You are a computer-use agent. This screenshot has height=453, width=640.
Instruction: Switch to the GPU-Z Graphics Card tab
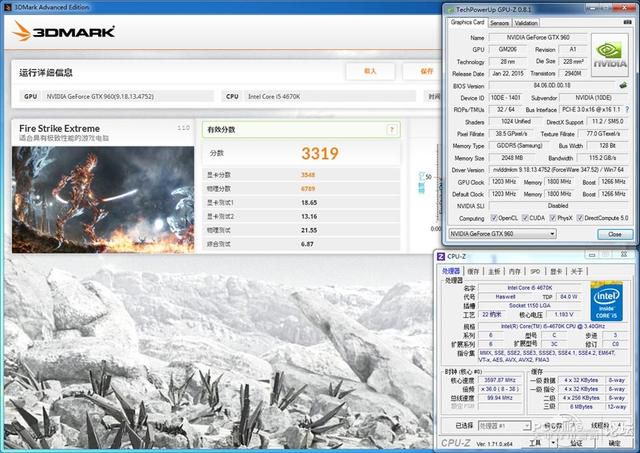pos(467,22)
